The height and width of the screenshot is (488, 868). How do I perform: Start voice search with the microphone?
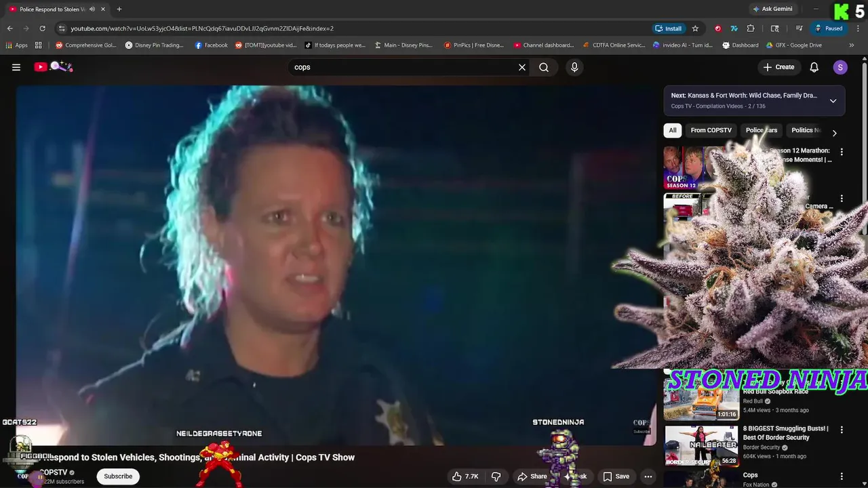574,67
